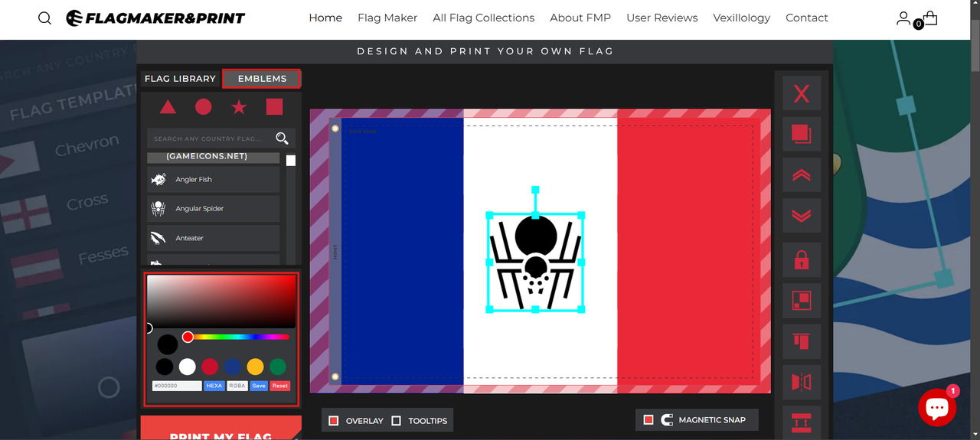
Task: Click the emblem list scrollbar handle
Action: (x=291, y=161)
